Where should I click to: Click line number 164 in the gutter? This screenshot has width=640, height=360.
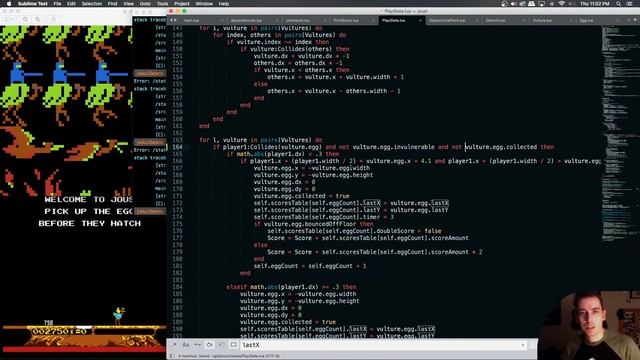click(178, 147)
